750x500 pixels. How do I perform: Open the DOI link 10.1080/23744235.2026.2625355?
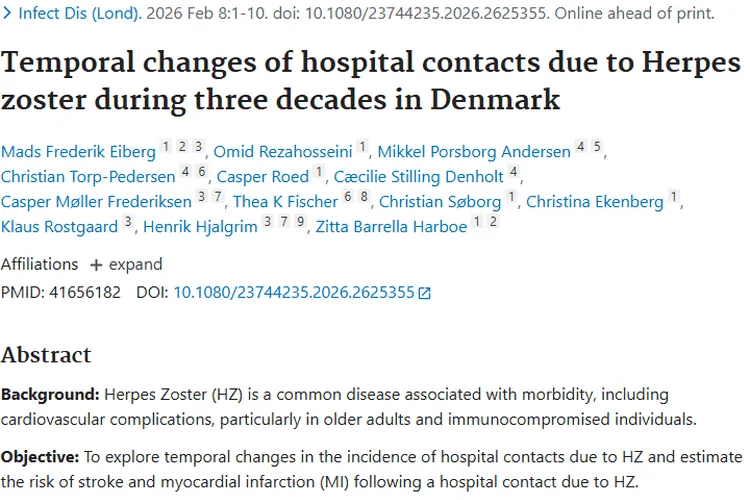(294, 293)
